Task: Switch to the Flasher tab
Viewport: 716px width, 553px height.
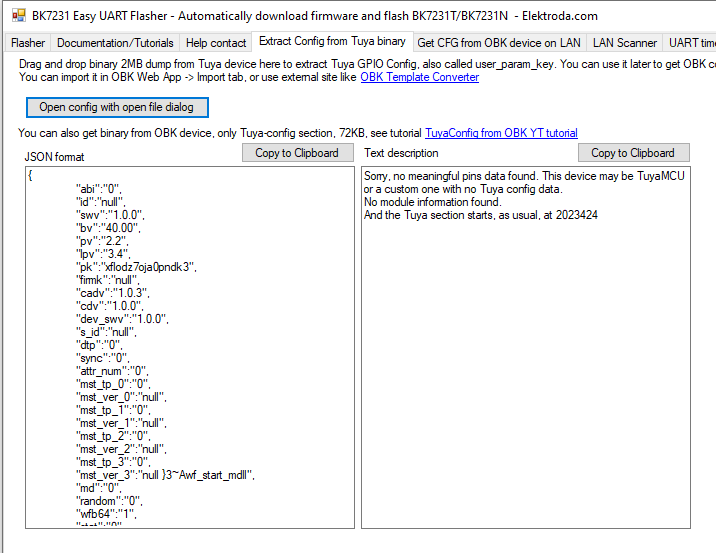Action: click(x=28, y=43)
